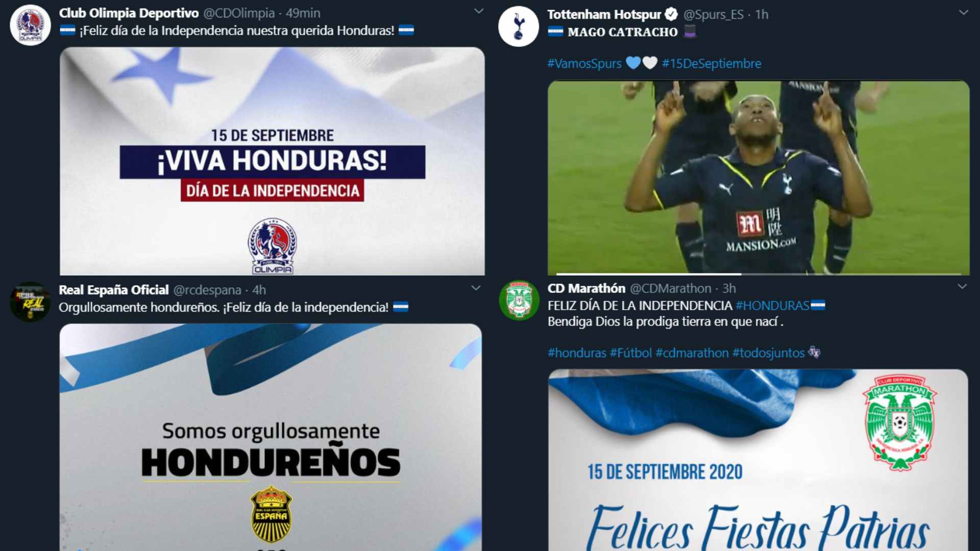Click the @CDOlimpia handle
Image resolution: width=980 pixels, height=551 pixels.
239,13
